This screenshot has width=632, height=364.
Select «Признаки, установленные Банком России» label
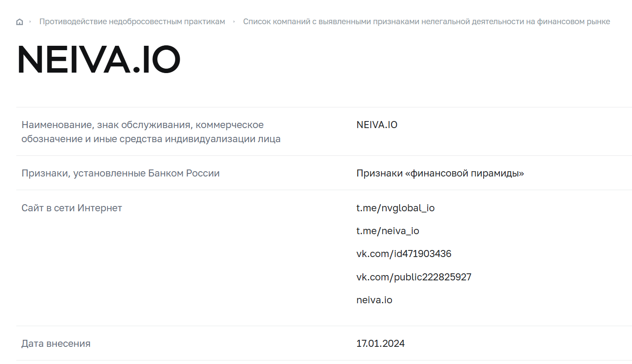point(120,173)
